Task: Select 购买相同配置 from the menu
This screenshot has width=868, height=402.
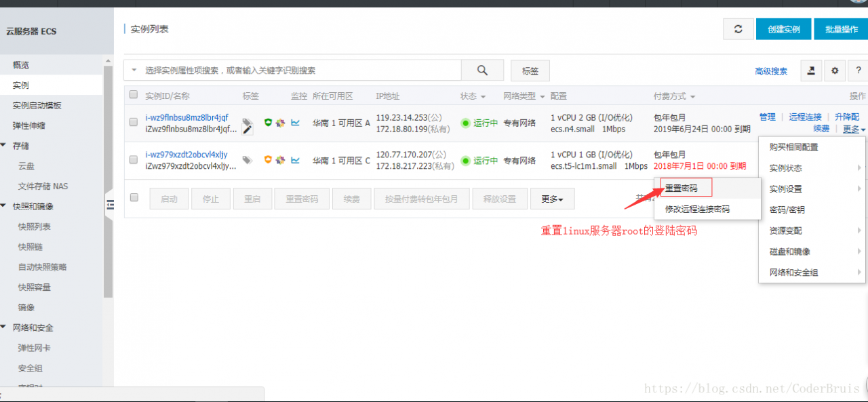Action: [812, 147]
